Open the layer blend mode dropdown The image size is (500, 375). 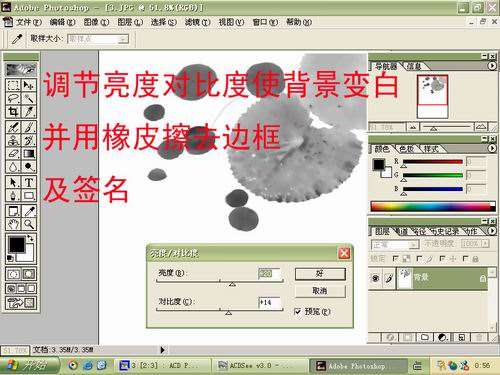pos(395,244)
